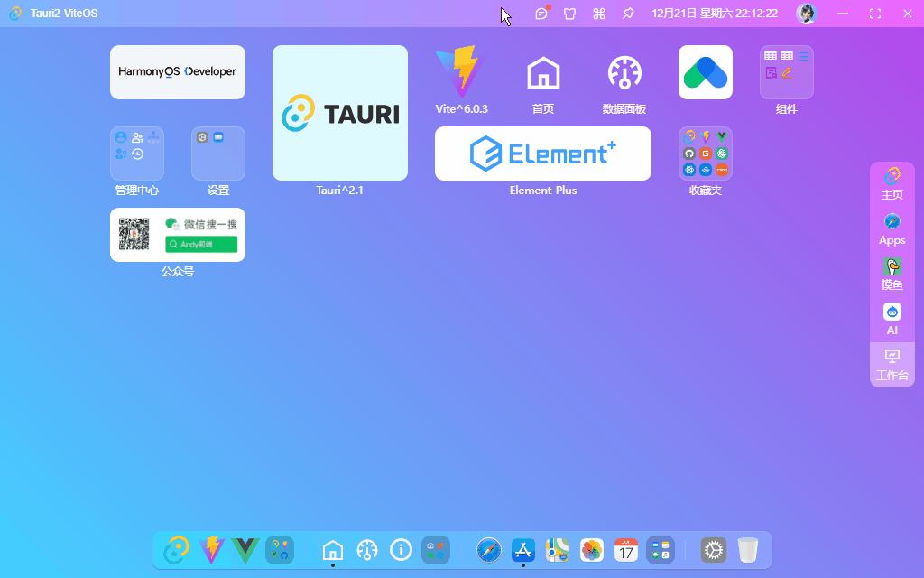Open the 公众号 WeChat search widget
This screenshot has height=578, width=924.
178,235
